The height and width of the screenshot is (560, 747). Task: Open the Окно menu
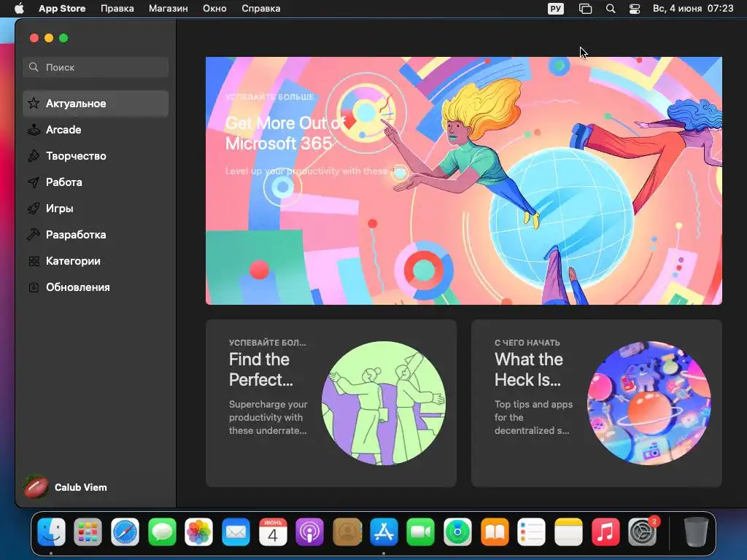214,9
